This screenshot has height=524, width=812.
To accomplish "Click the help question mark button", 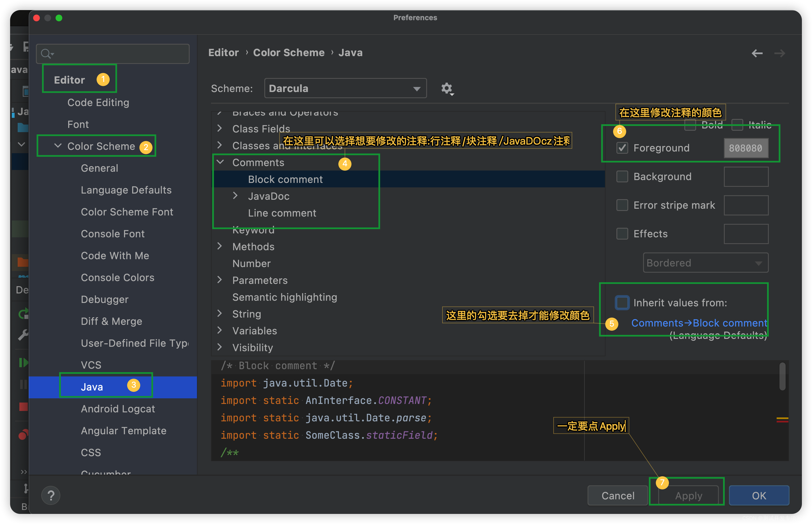I will tap(51, 495).
